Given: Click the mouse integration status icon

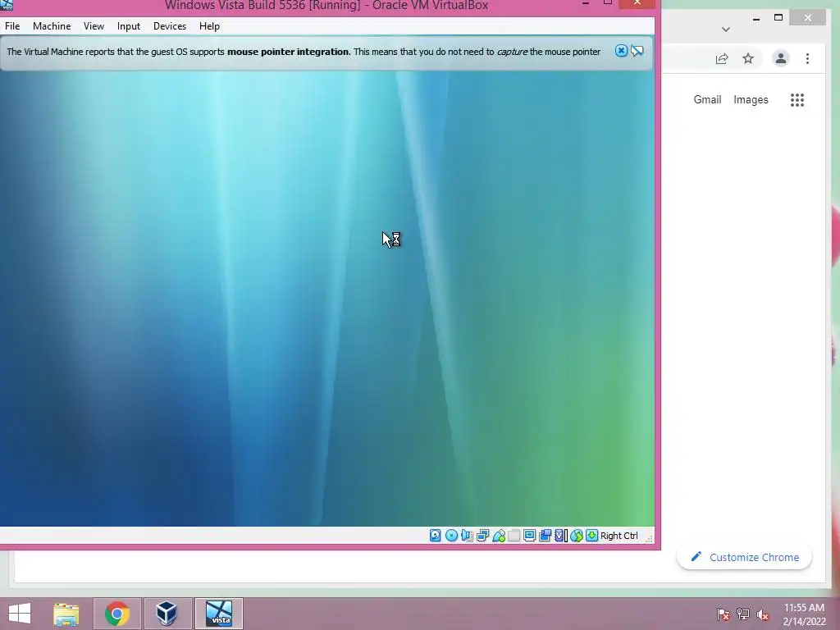Looking at the screenshot, I should click(x=577, y=535).
